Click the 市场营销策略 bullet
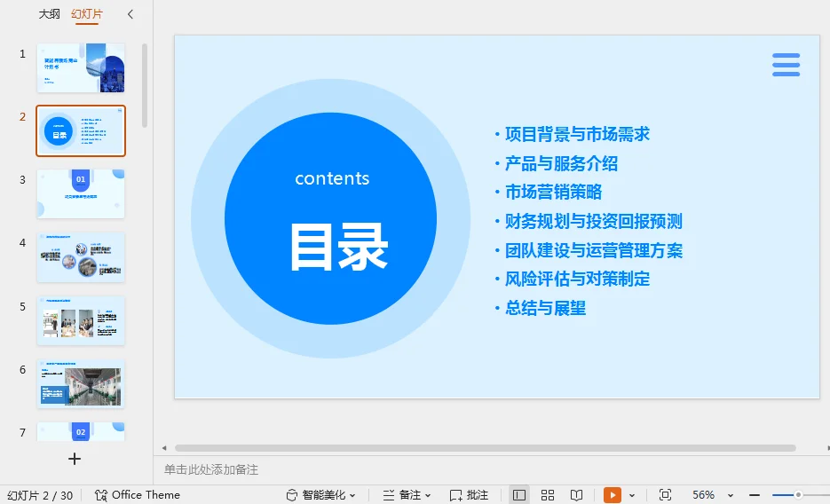This screenshot has height=504, width=830. (x=553, y=192)
